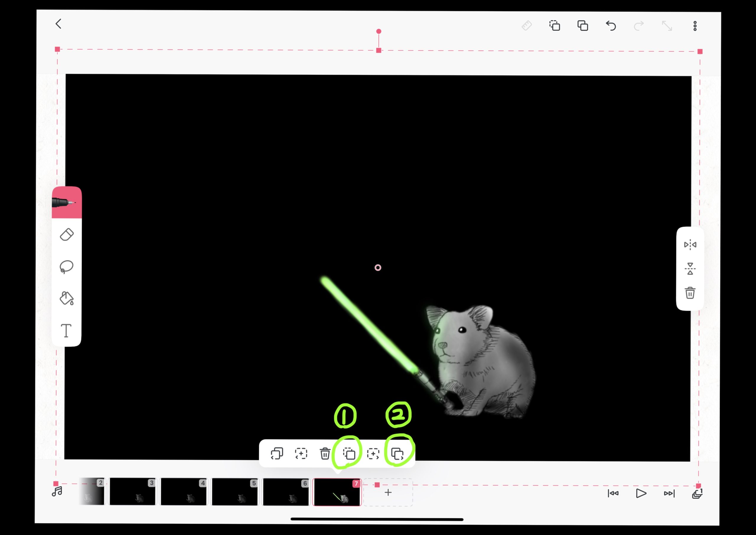Click the circular pivot point on the canvas

378,268
